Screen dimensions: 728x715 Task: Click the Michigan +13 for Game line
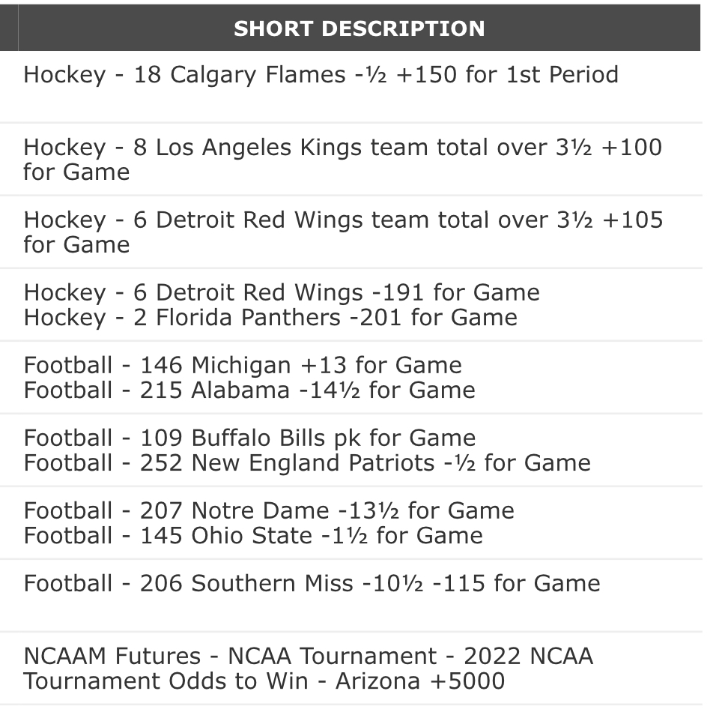(242, 365)
